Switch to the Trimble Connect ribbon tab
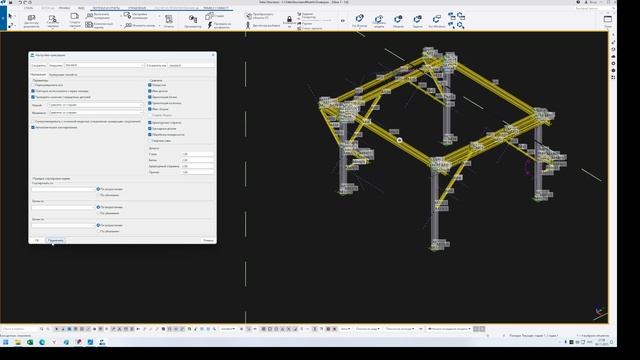Screen dimensions: 640x360 coord(216,8)
